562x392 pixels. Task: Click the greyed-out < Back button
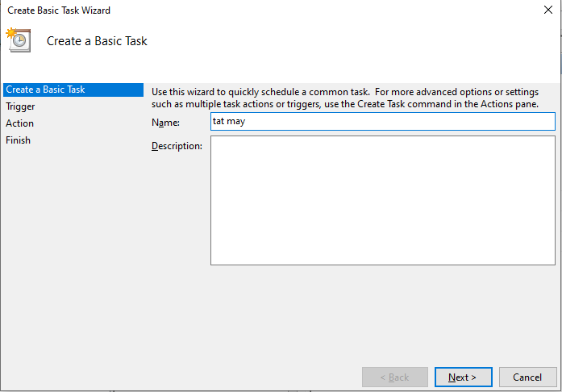click(394, 377)
